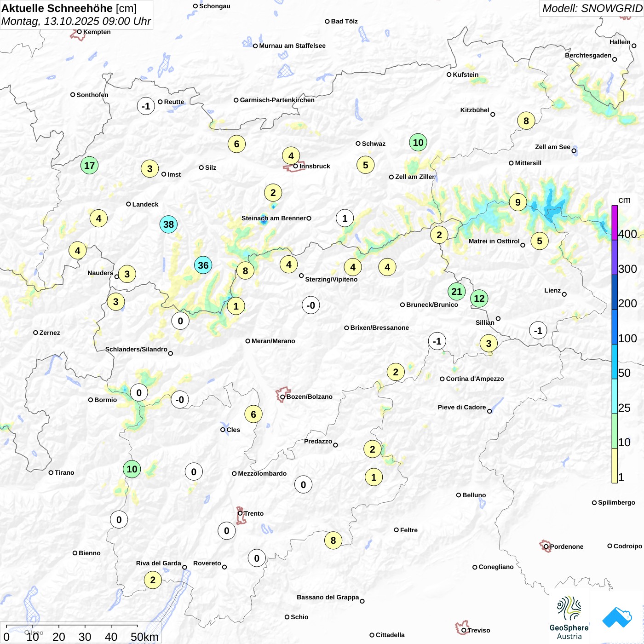Screen dimensions: 644x644
Task: Click the blue mountain-cloud logo icon
Action: pos(617,617)
